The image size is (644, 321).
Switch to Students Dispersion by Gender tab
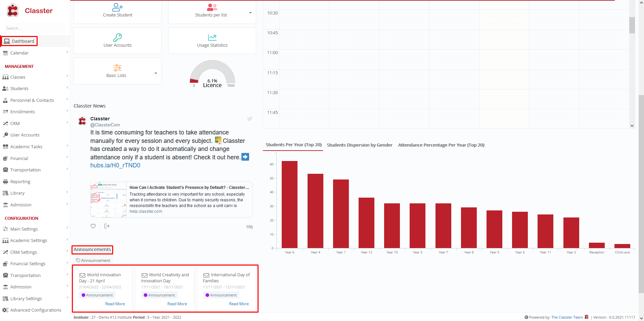360,145
